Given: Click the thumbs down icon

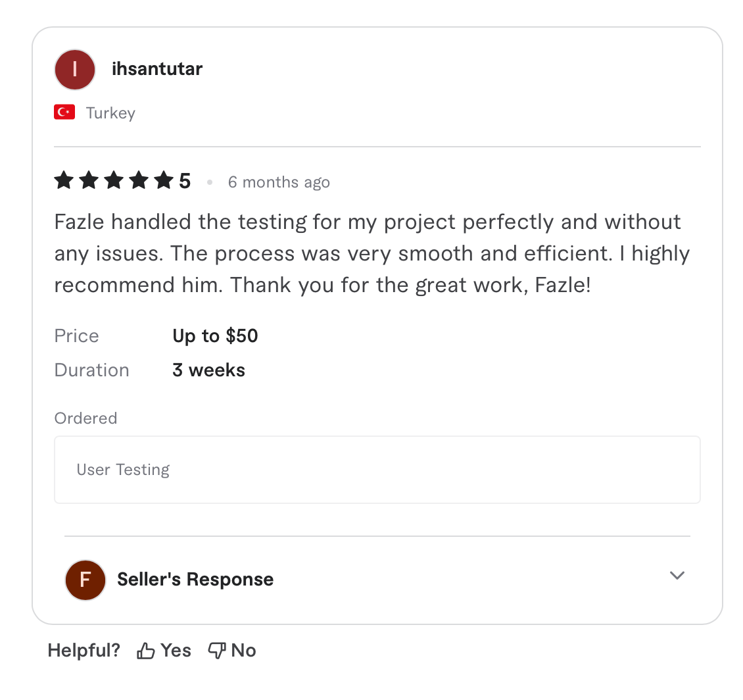Looking at the screenshot, I should (x=217, y=650).
